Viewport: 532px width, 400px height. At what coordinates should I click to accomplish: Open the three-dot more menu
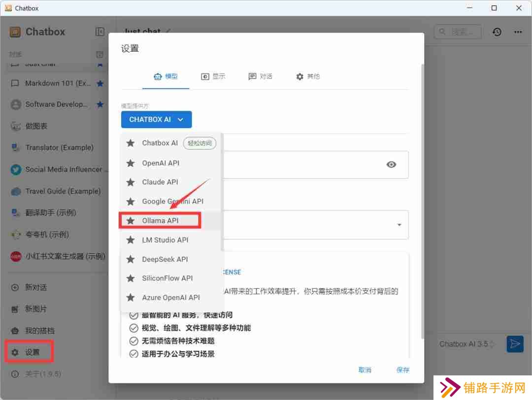(x=518, y=32)
